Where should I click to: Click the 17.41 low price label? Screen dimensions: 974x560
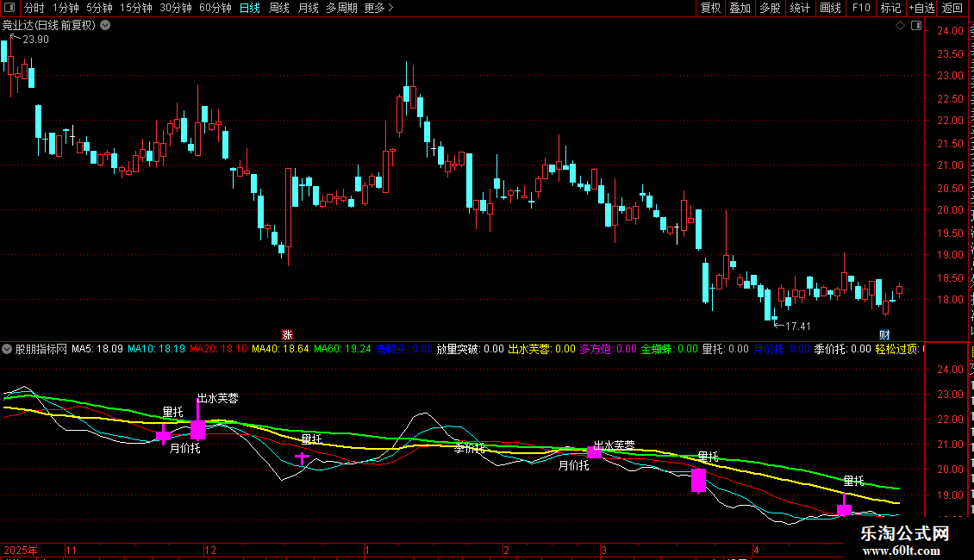[x=798, y=327]
